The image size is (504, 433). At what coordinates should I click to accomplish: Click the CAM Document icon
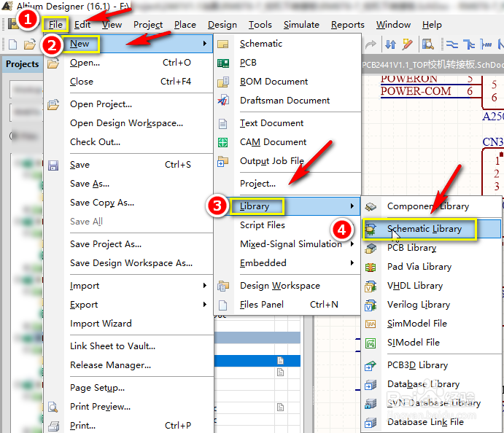click(x=222, y=142)
